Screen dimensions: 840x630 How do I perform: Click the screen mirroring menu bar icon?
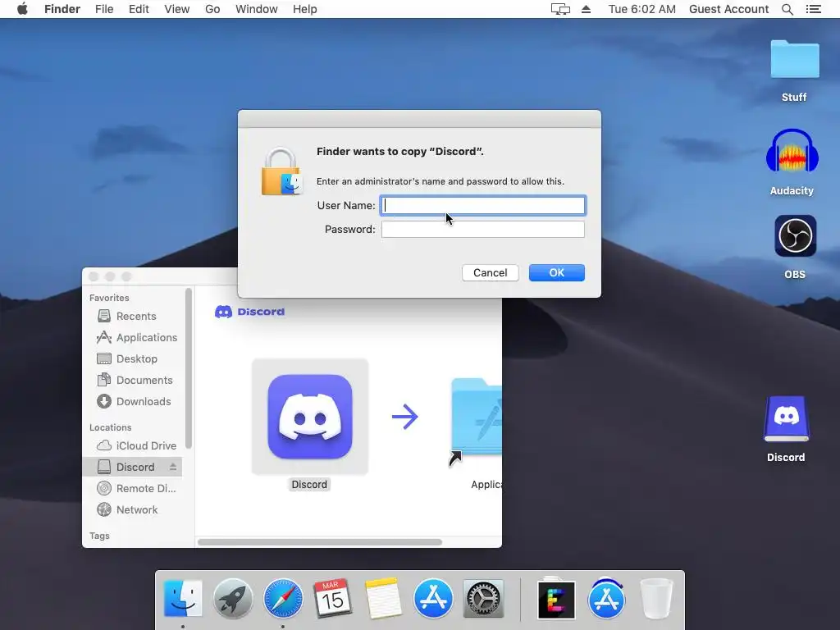[x=560, y=9]
